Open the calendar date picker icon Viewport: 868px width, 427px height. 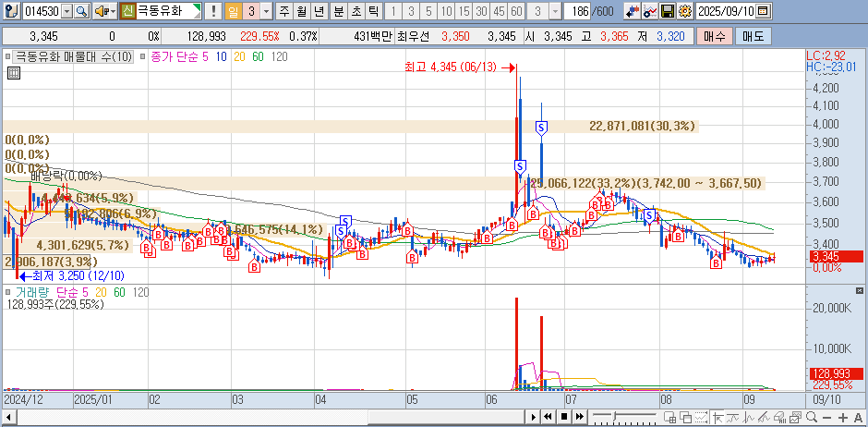[762, 10]
